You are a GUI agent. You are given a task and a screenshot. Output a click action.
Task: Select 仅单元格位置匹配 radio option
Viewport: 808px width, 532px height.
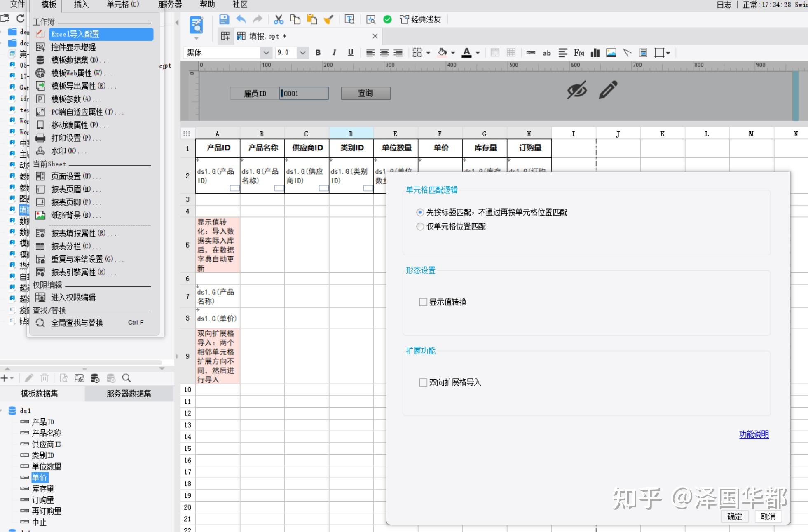(420, 227)
